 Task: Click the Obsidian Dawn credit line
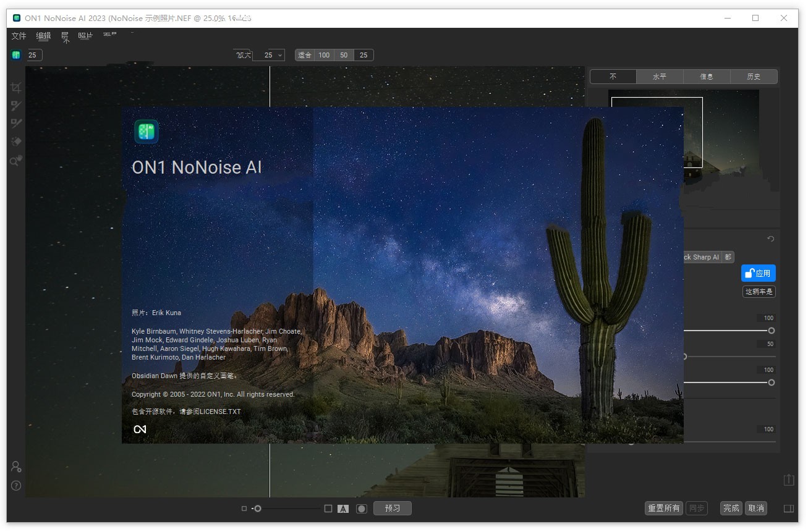click(x=185, y=376)
